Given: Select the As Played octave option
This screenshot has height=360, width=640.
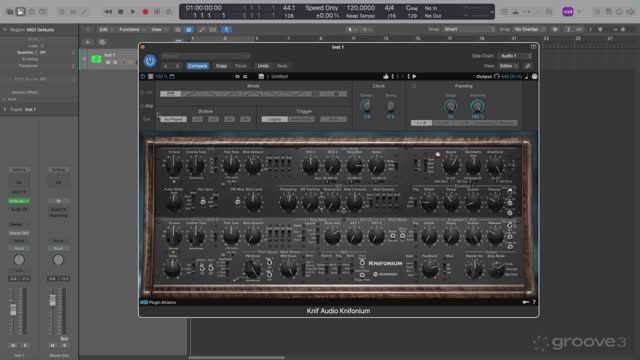Looking at the screenshot, I should click(173, 119).
